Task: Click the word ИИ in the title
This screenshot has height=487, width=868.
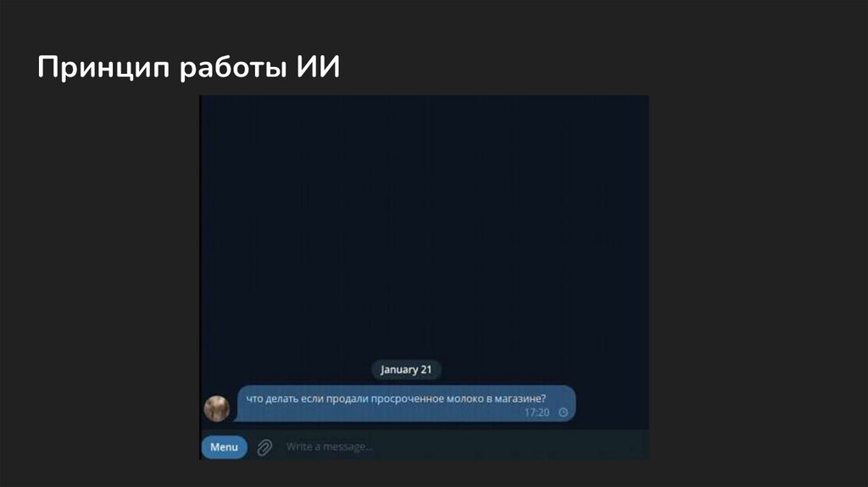Action: (x=318, y=66)
